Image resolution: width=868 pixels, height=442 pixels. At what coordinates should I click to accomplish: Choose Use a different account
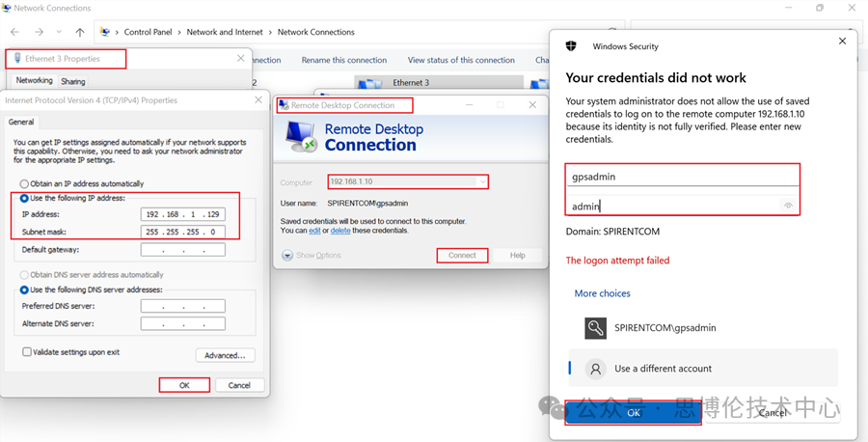[x=703, y=369]
